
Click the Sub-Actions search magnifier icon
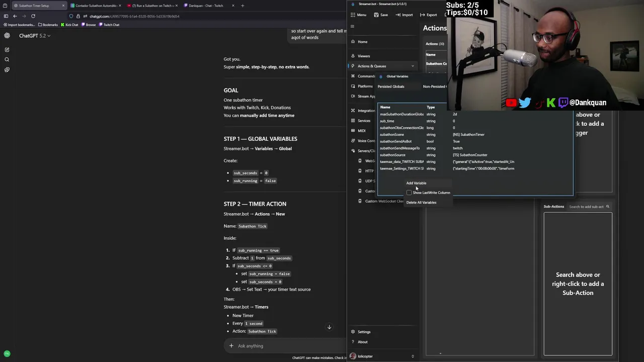(608, 207)
